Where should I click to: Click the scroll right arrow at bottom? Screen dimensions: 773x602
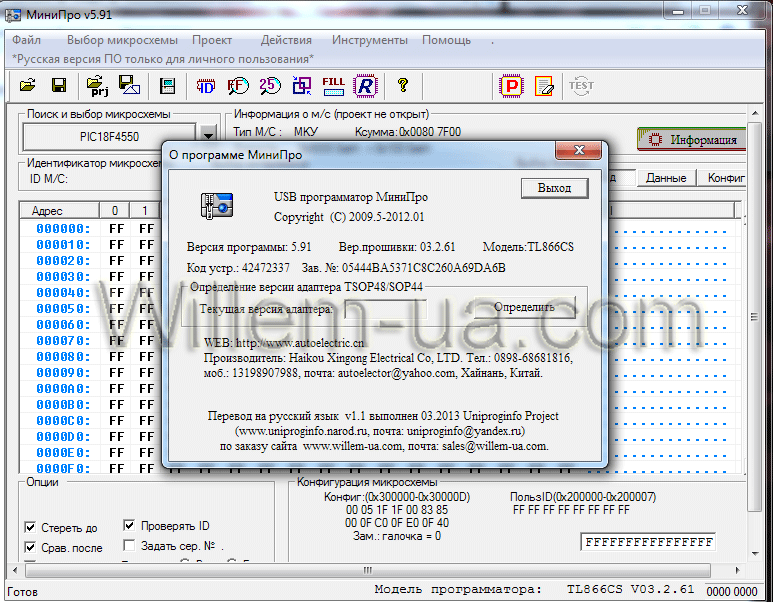coord(738,570)
